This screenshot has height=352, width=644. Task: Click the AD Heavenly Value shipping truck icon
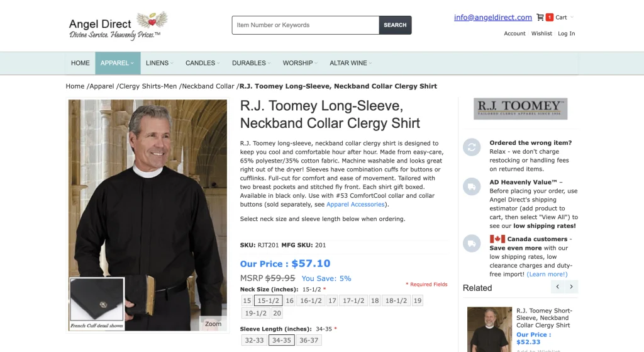(x=472, y=186)
